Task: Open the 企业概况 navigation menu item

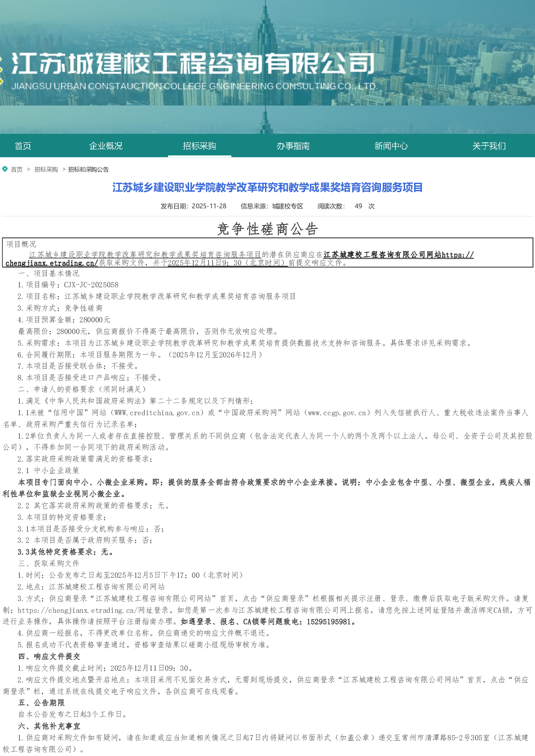Action: click(x=106, y=146)
